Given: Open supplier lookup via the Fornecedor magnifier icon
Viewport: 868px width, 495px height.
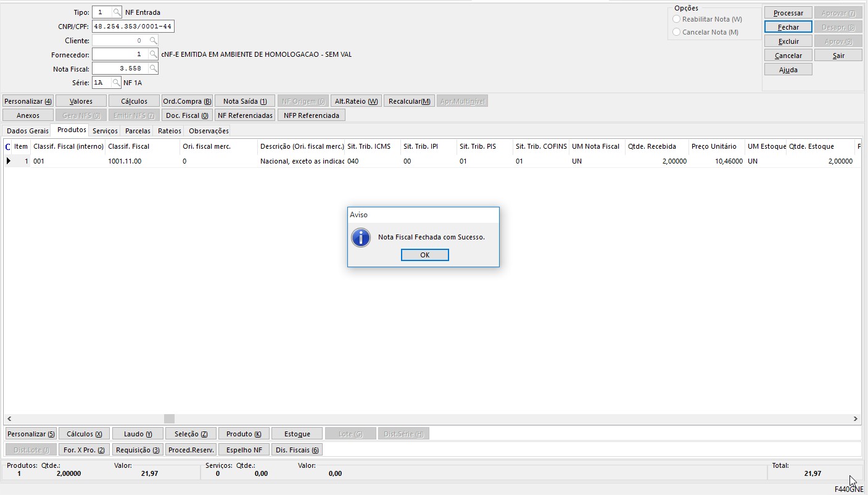Looking at the screenshot, I should tap(153, 55).
